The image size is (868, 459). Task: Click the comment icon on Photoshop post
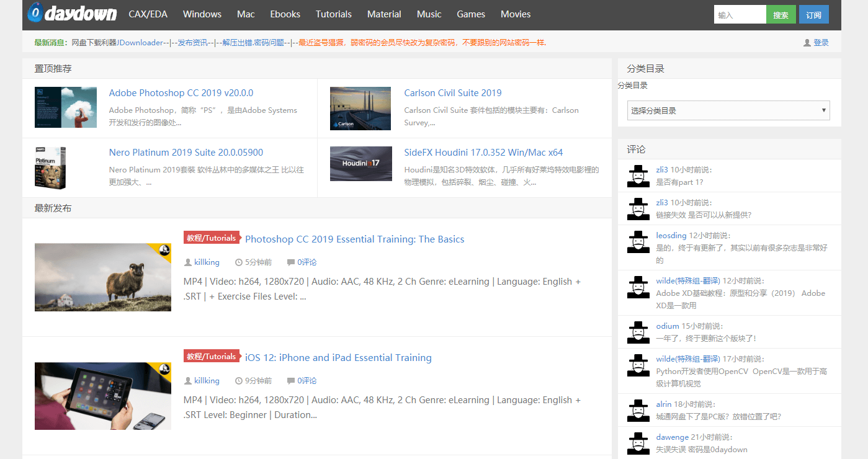click(x=291, y=262)
